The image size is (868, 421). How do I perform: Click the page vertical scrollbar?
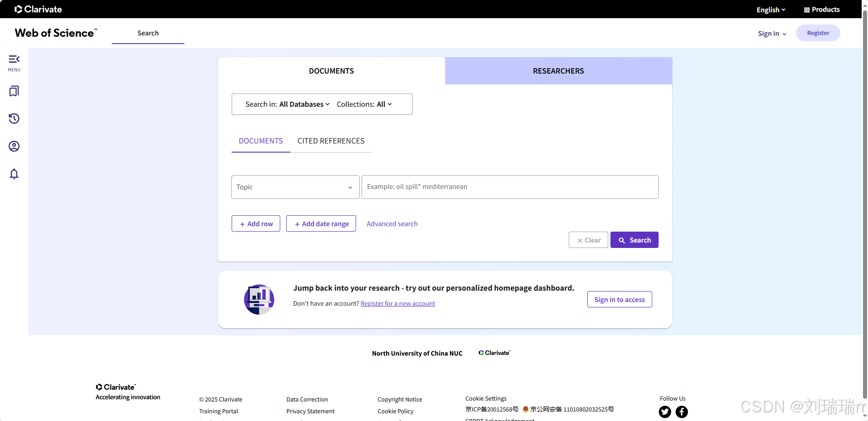click(865, 204)
